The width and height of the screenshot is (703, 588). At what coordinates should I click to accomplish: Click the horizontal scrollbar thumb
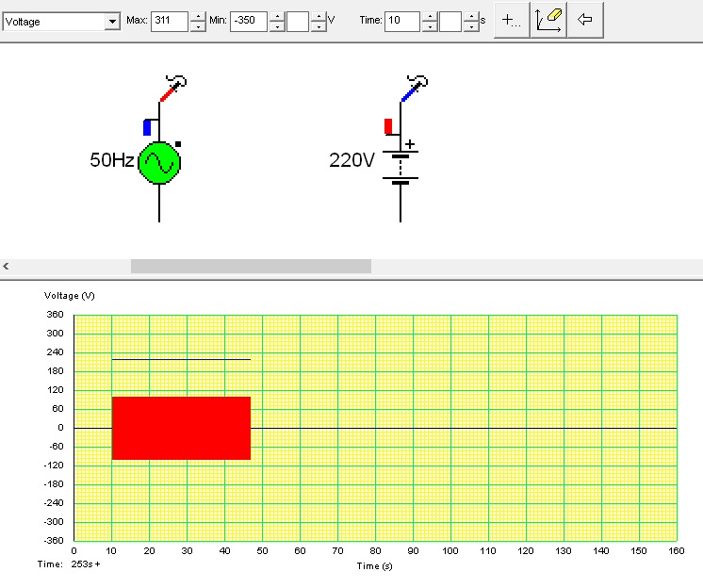coord(251,267)
